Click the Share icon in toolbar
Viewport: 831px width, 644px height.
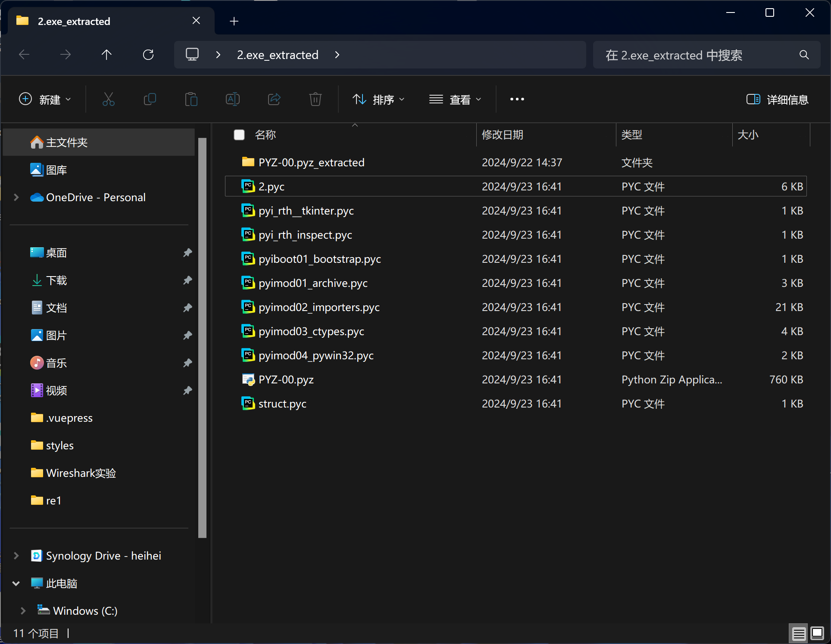pyautogui.click(x=274, y=100)
